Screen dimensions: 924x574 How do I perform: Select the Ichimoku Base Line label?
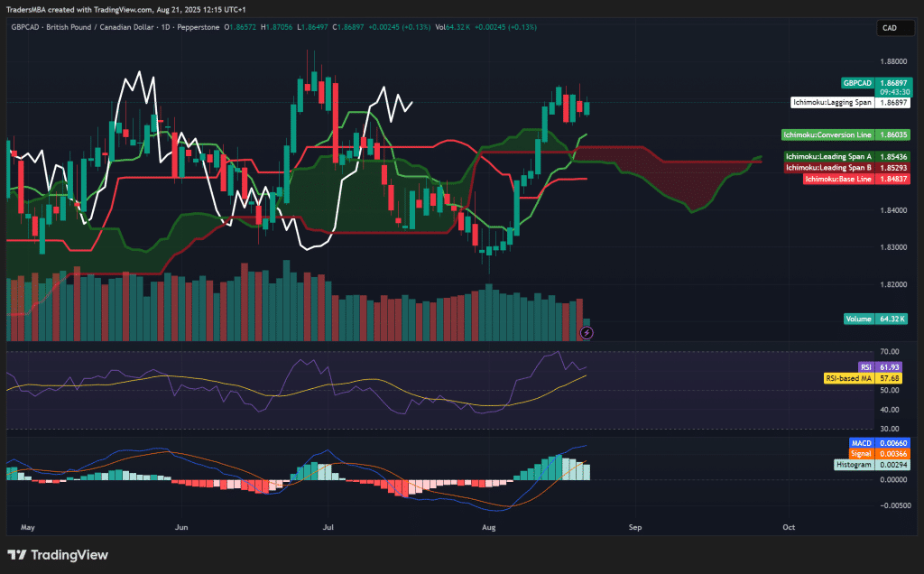click(x=839, y=179)
